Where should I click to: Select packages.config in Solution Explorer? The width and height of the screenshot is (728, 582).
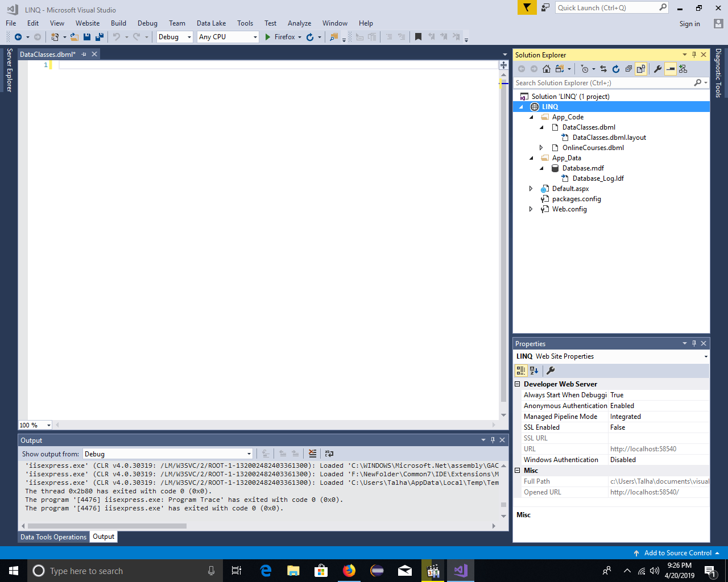pos(576,199)
